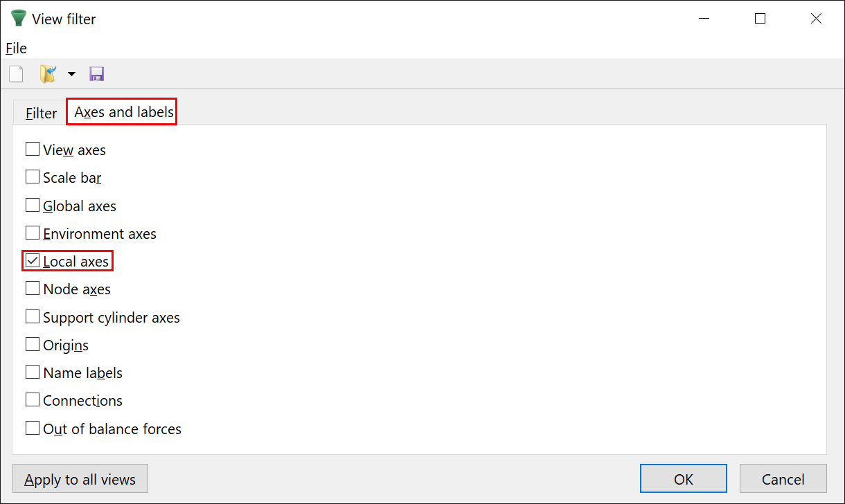Switch to the Filter tab
Viewport: 845px width, 504px height.
coord(41,114)
